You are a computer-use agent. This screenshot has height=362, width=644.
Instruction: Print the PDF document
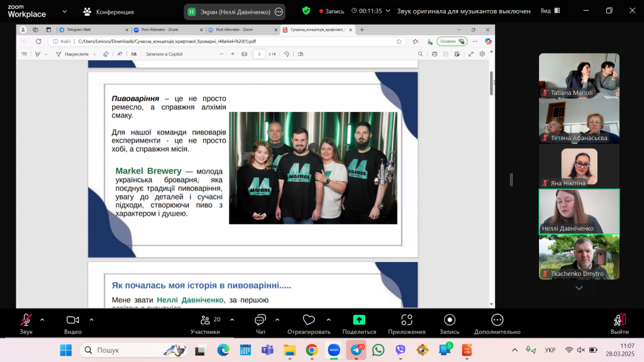[434, 54]
